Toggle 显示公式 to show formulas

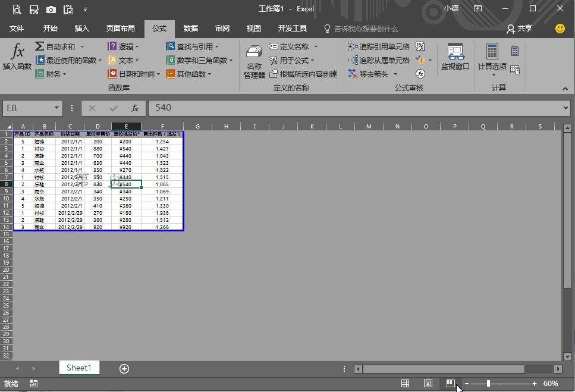pyautogui.click(x=421, y=45)
